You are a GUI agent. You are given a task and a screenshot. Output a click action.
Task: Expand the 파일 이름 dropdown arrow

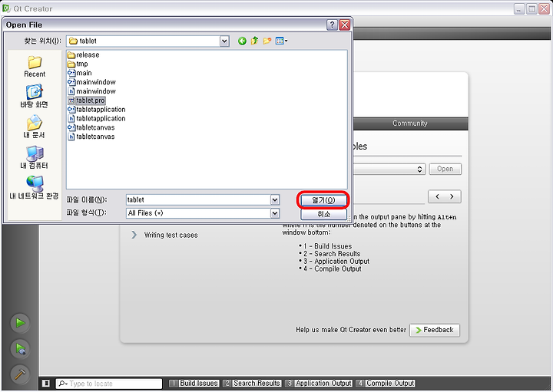click(x=275, y=200)
